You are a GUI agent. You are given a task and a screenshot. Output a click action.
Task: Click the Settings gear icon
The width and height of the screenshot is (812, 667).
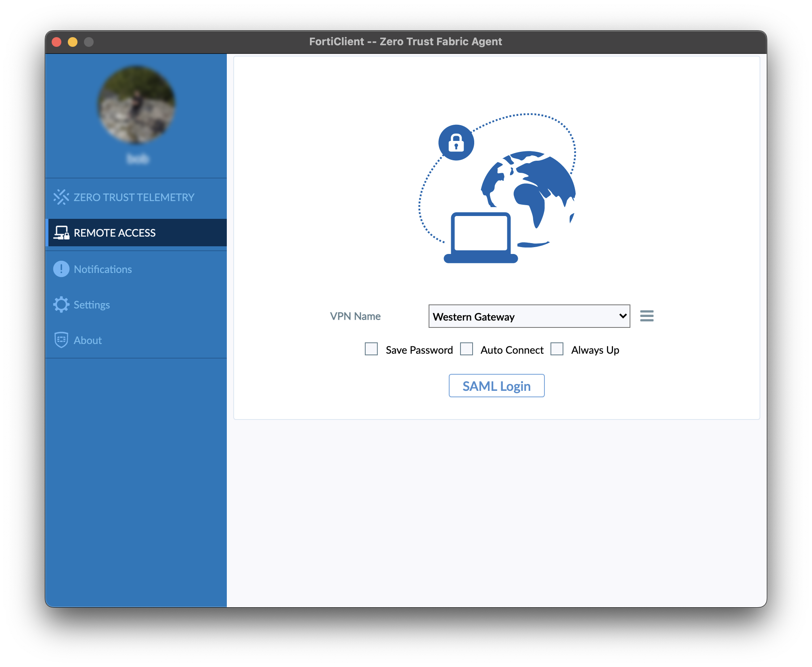point(61,304)
